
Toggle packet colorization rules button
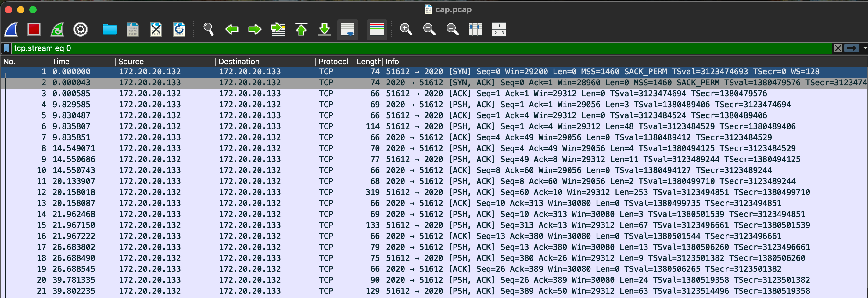376,30
